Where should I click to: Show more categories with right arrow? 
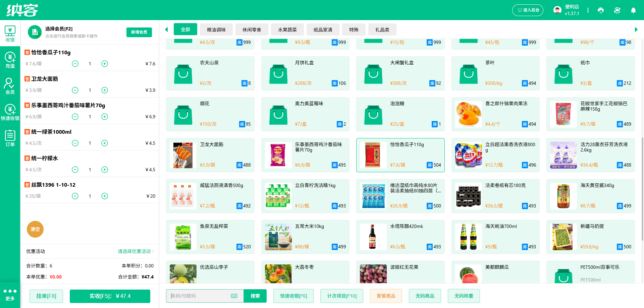click(x=636, y=29)
